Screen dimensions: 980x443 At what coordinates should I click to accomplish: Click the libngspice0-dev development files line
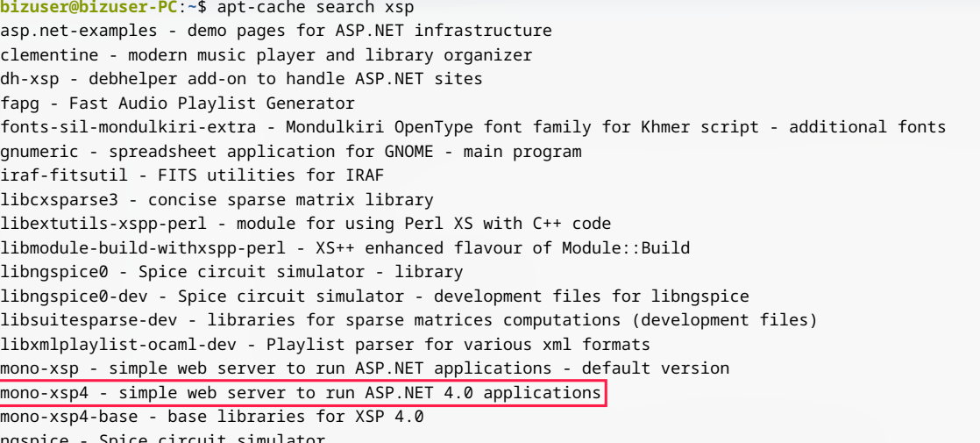(x=374, y=296)
